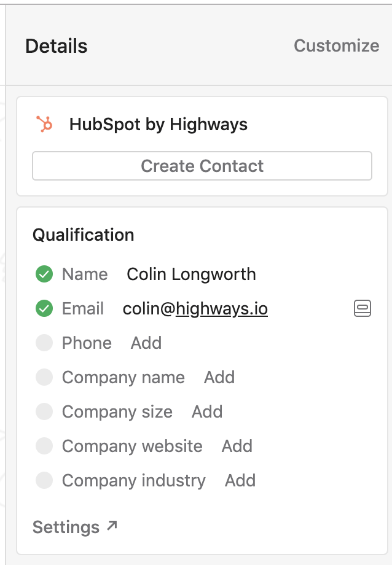Click the empty circle beside Company website
This screenshot has height=565, width=392.
pos(44,446)
